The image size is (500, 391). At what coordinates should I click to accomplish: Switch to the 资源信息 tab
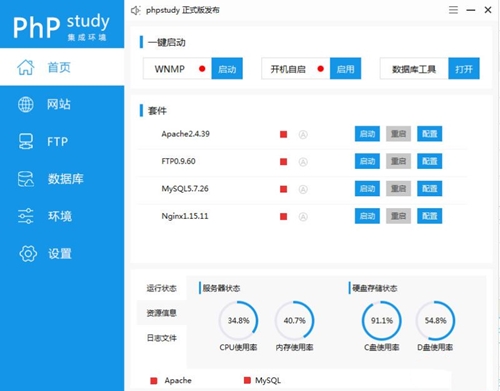point(162,313)
